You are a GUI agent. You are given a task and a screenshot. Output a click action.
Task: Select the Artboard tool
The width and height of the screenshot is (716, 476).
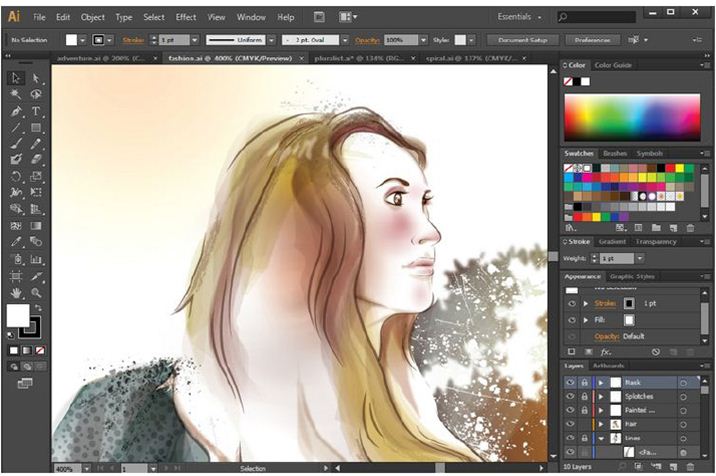pos(16,276)
